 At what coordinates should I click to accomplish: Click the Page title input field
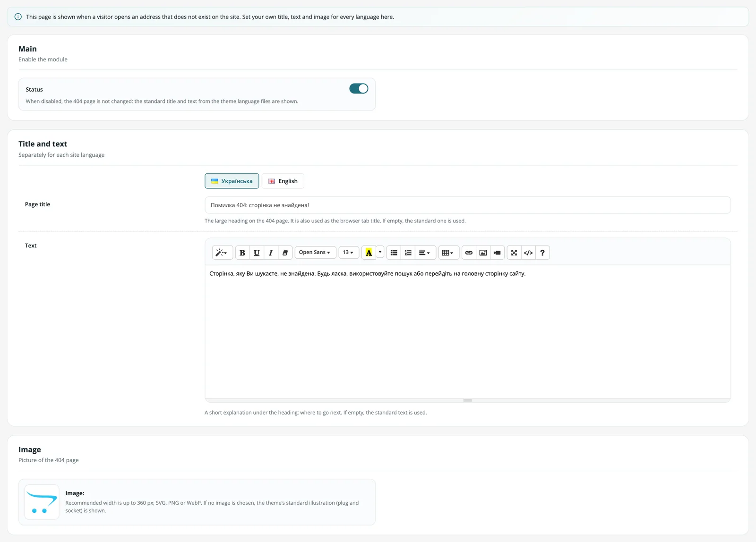coord(468,205)
